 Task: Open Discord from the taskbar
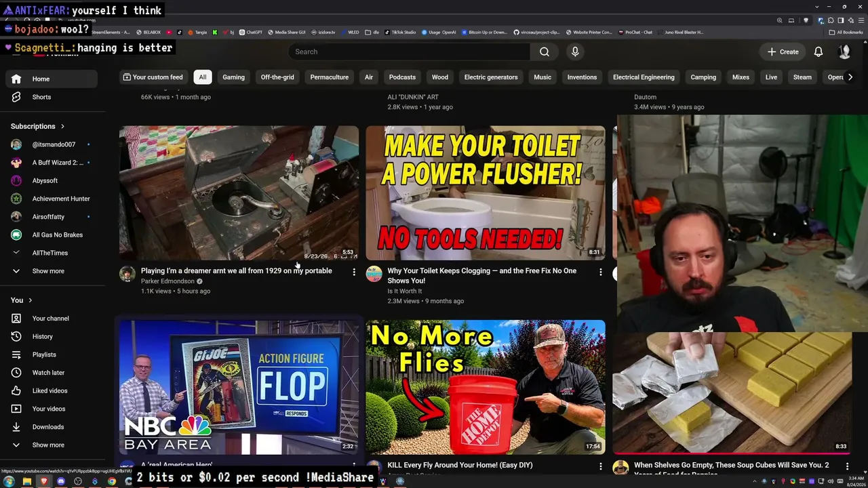61,481
